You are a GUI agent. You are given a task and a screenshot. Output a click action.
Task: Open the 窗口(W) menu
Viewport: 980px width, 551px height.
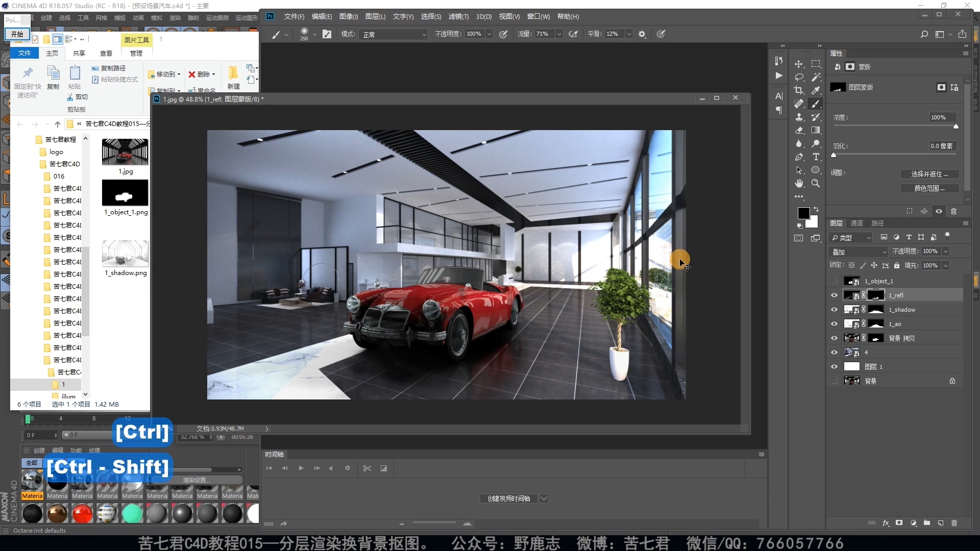[538, 16]
